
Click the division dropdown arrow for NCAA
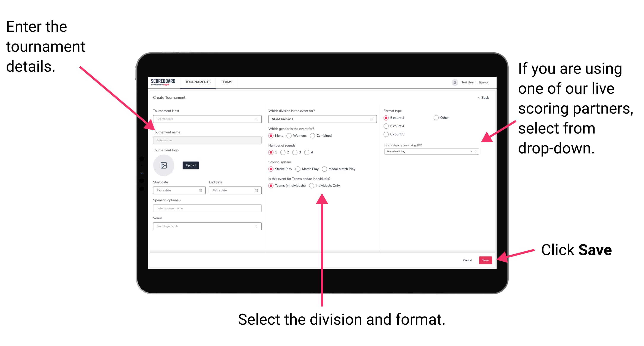(372, 119)
